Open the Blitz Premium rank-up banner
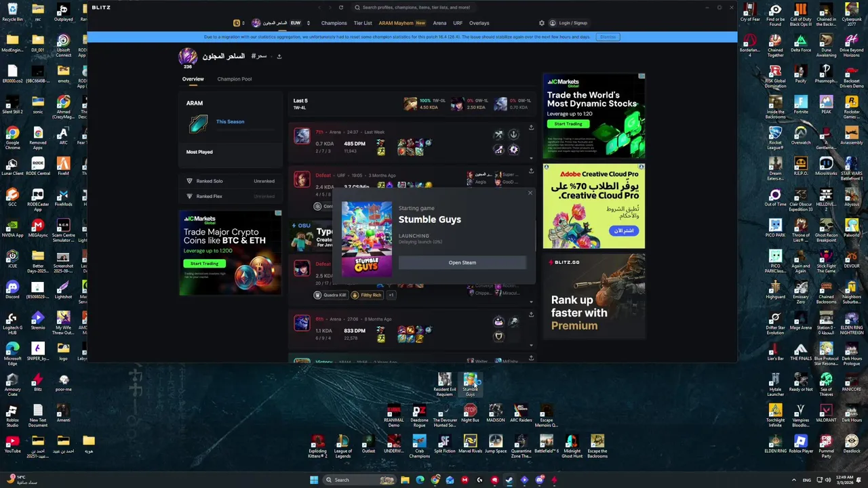The height and width of the screenshot is (488, 868). [594, 296]
